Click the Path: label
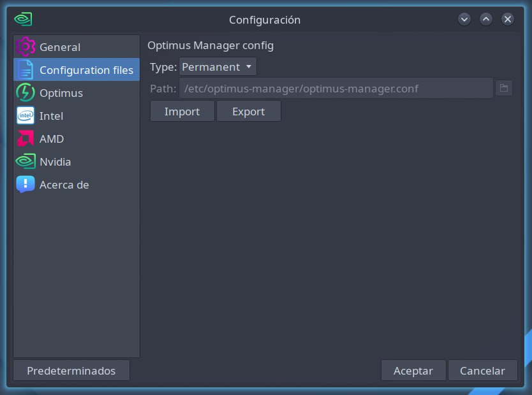This screenshot has width=532, height=395. pyautogui.click(x=163, y=89)
